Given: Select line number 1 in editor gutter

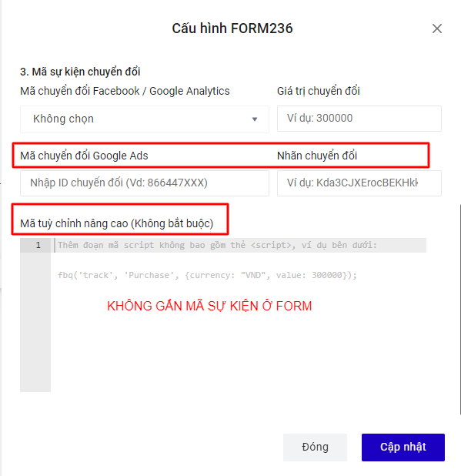Looking at the screenshot, I should coord(38,245).
